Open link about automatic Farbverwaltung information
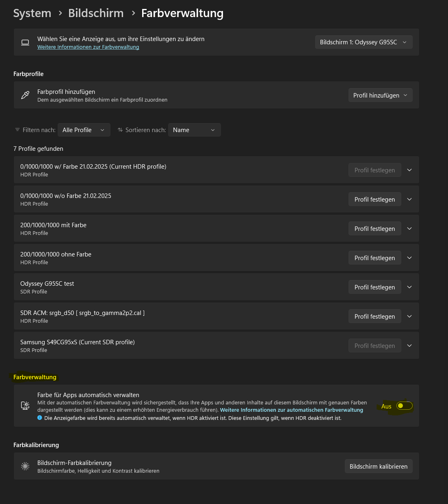The height and width of the screenshot is (504, 448). [291, 410]
